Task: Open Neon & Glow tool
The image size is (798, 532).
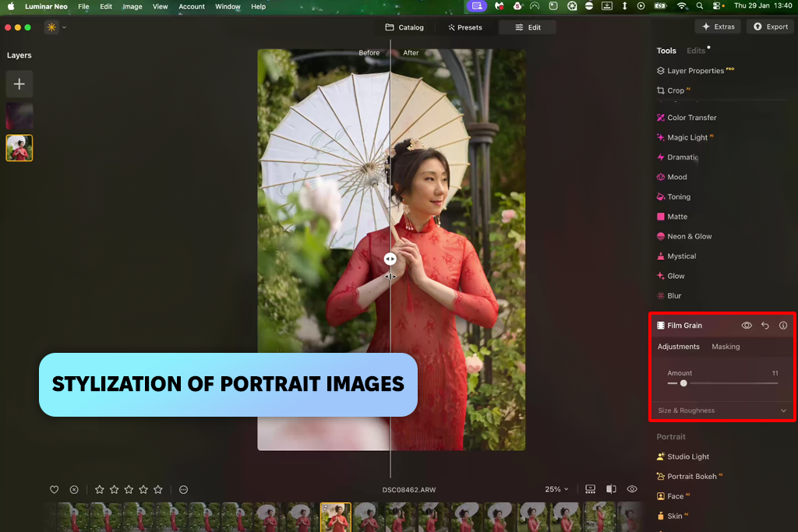Action: point(684,237)
